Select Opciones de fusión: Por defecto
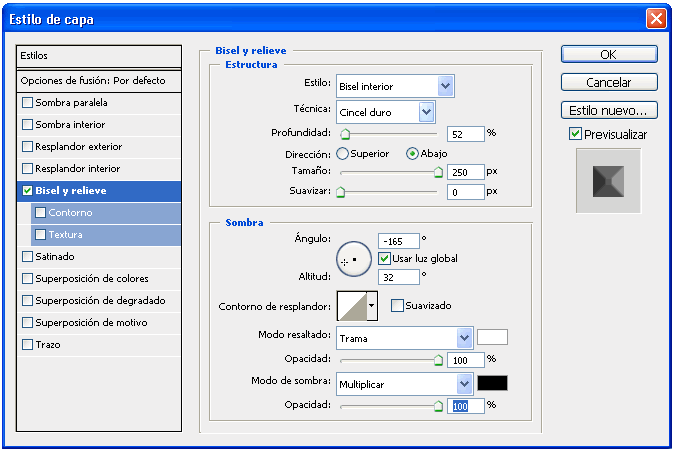The width and height of the screenshot is (673, 449). tap(99, 81)
